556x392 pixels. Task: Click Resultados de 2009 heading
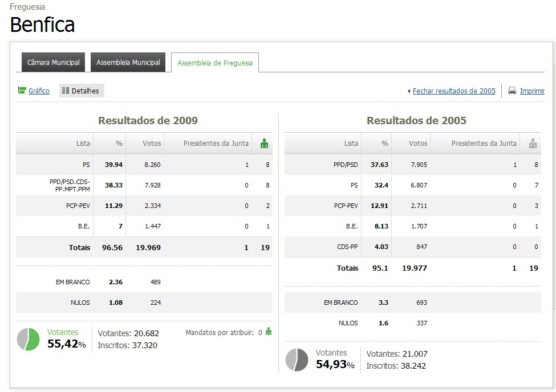point(148,121)
